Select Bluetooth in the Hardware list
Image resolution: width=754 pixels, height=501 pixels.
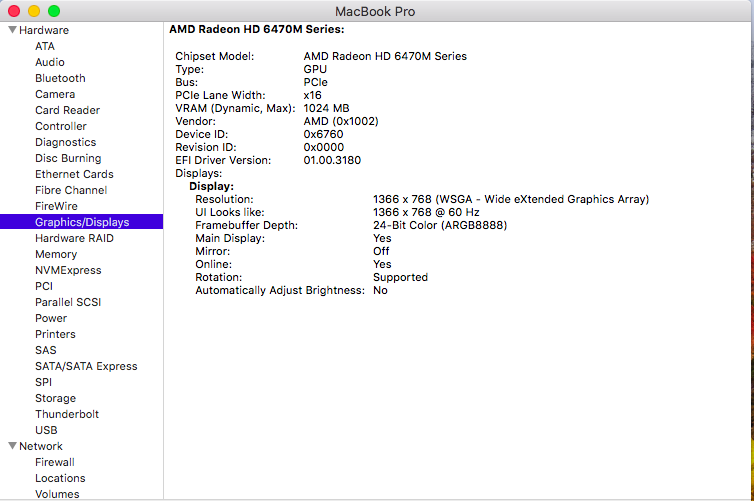tap(60, 78)
